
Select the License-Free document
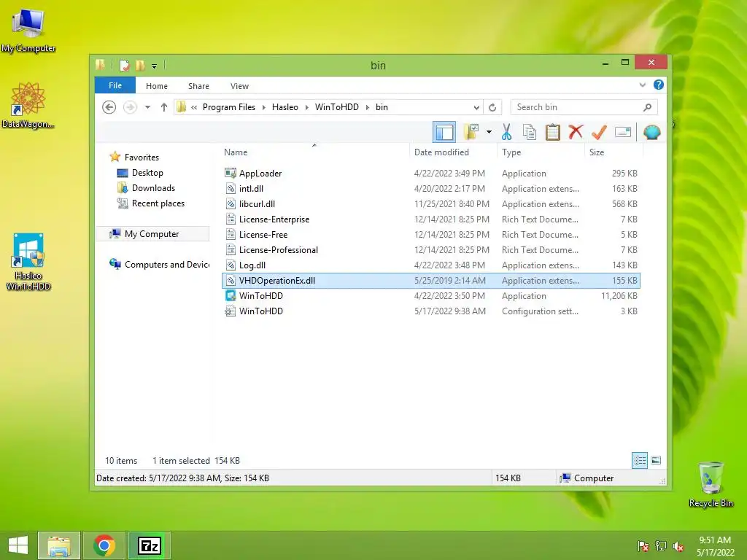[x=430, y=234]
